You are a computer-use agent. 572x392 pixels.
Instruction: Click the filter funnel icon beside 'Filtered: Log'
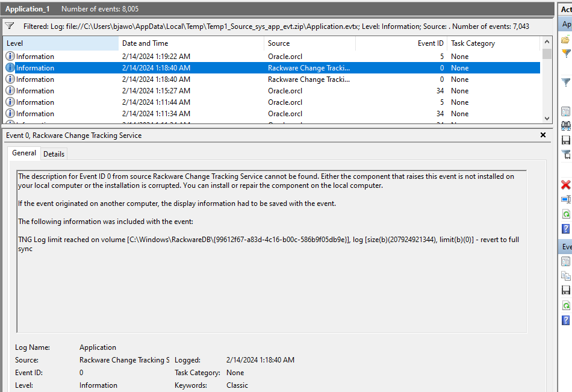[10, 26]
